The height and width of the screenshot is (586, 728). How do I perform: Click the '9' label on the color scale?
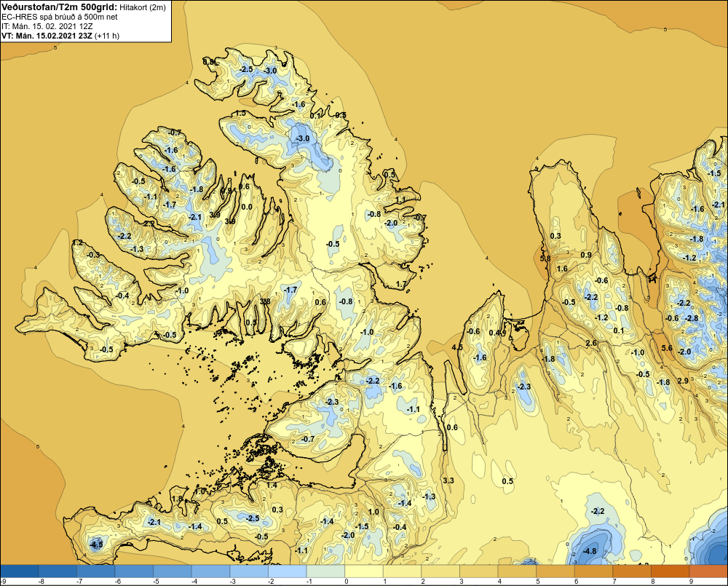click(x=692, y=582)
